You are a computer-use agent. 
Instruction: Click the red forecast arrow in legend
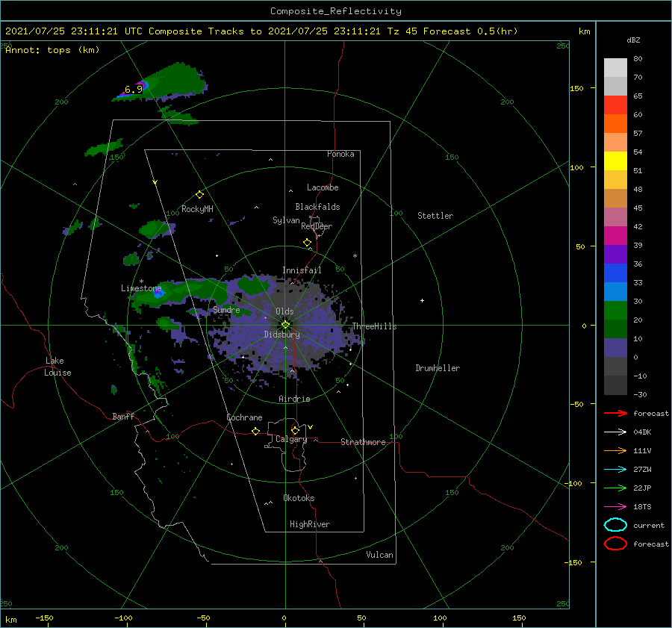point(615,413)
